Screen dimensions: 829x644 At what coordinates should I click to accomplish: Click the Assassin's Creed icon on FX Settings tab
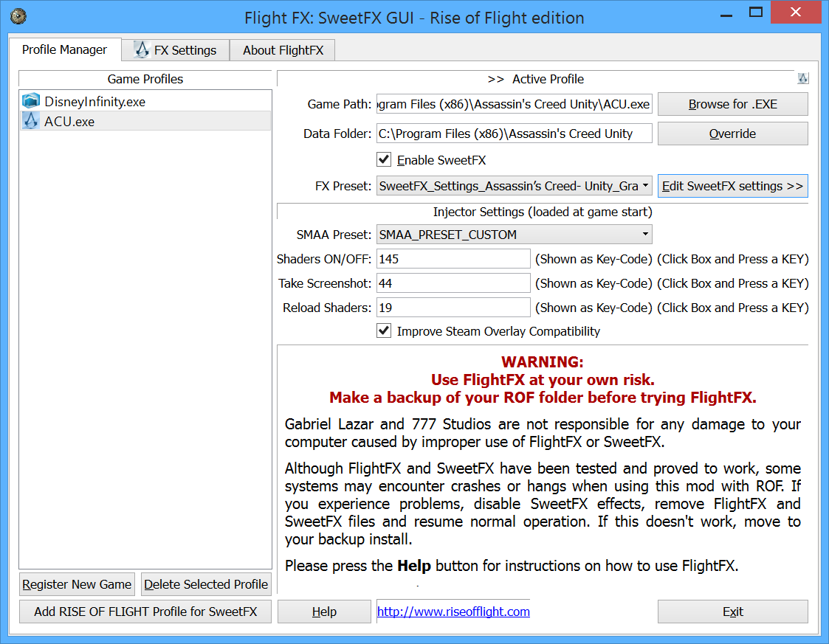141,49
